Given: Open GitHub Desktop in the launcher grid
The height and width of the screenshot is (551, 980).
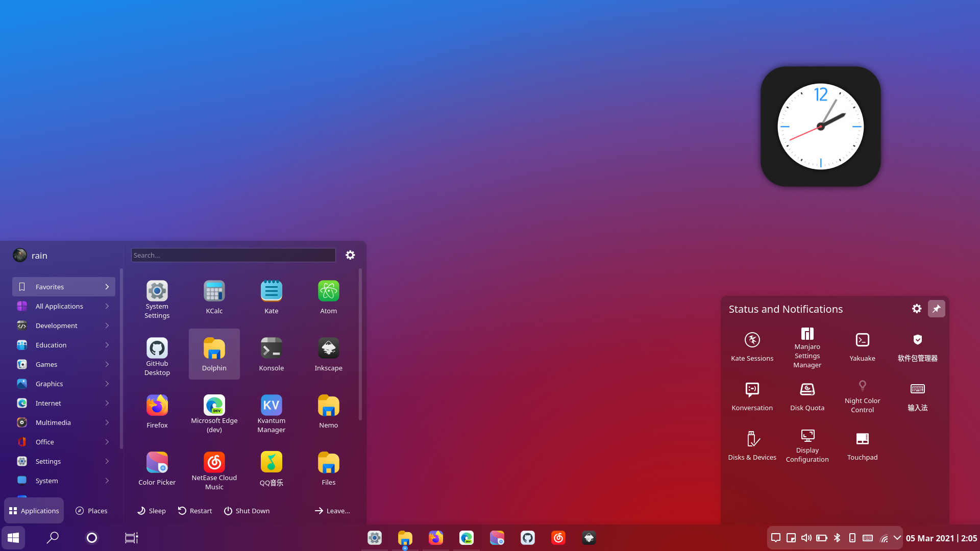Looking at the screenshot, I should click(x=157, y=355).
